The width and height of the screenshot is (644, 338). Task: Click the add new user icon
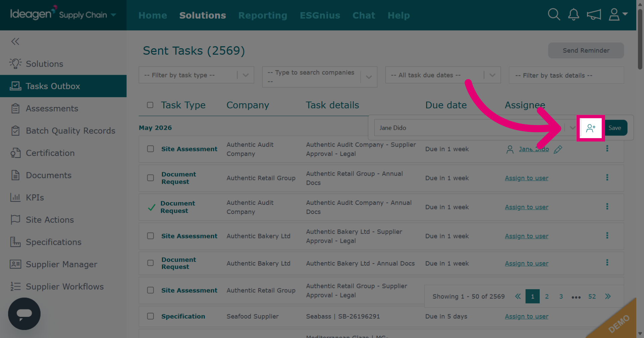[x=591, y=128]
